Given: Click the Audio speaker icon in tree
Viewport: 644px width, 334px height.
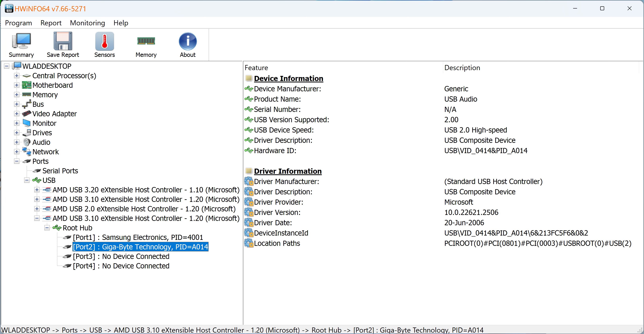Looking at the screenshot, I should pos(27,142).
